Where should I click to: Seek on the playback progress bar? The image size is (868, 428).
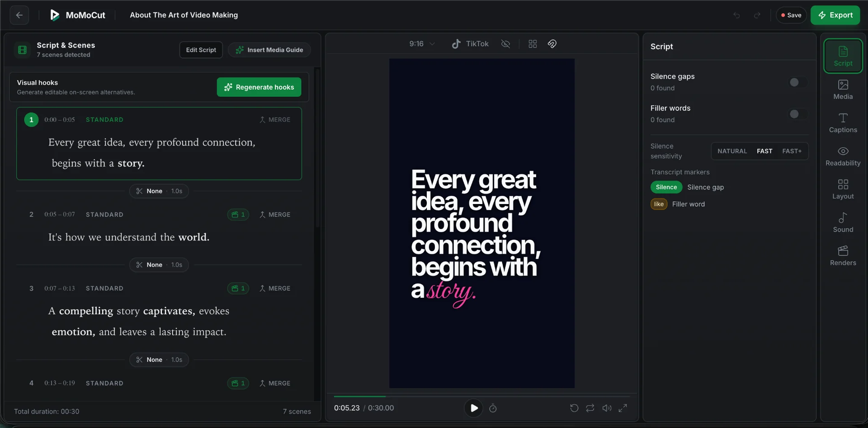tap(481, 396)
